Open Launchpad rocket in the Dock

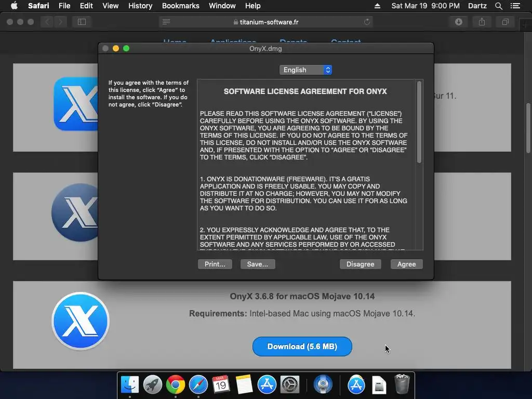coord(153,385)
